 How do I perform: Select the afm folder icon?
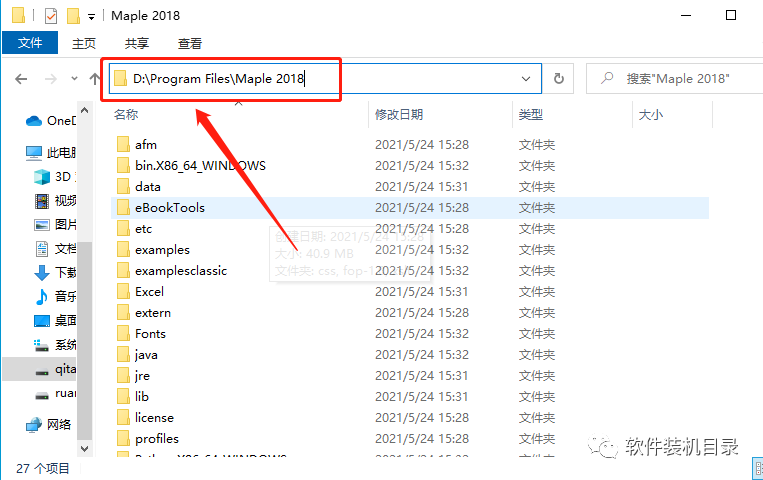point(123,145)
